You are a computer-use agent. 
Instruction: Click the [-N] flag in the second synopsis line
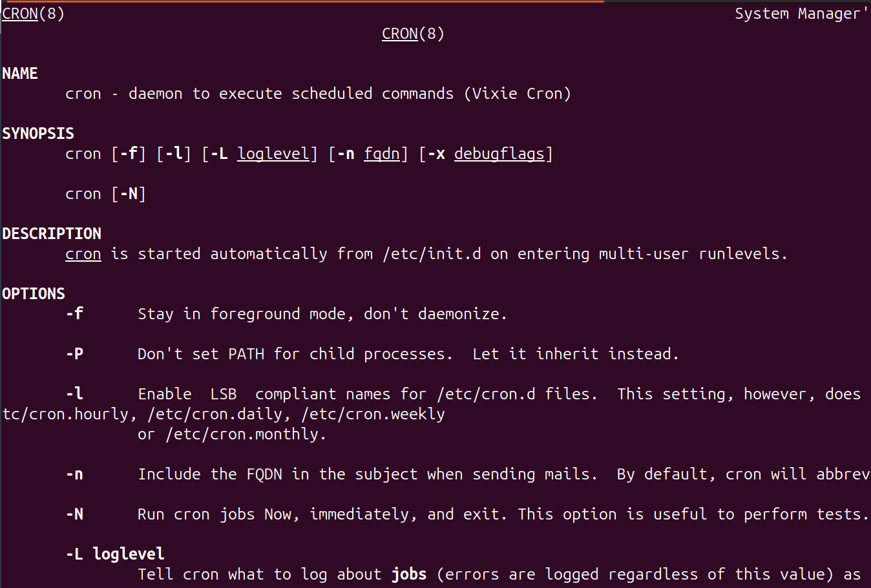coord(129,194)
